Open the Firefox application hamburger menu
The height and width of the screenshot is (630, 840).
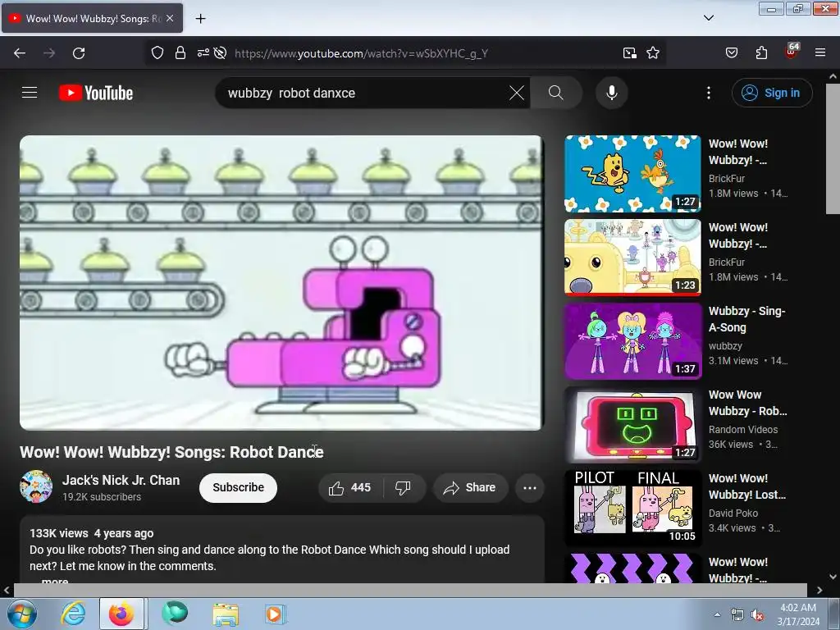pyautogui.click(x=819, y=53)
